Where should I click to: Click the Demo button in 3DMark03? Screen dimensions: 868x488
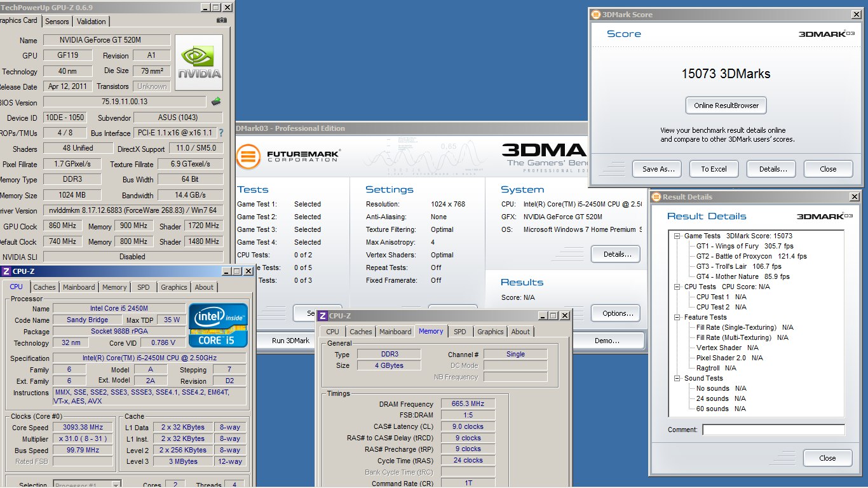tap(607, 341)
